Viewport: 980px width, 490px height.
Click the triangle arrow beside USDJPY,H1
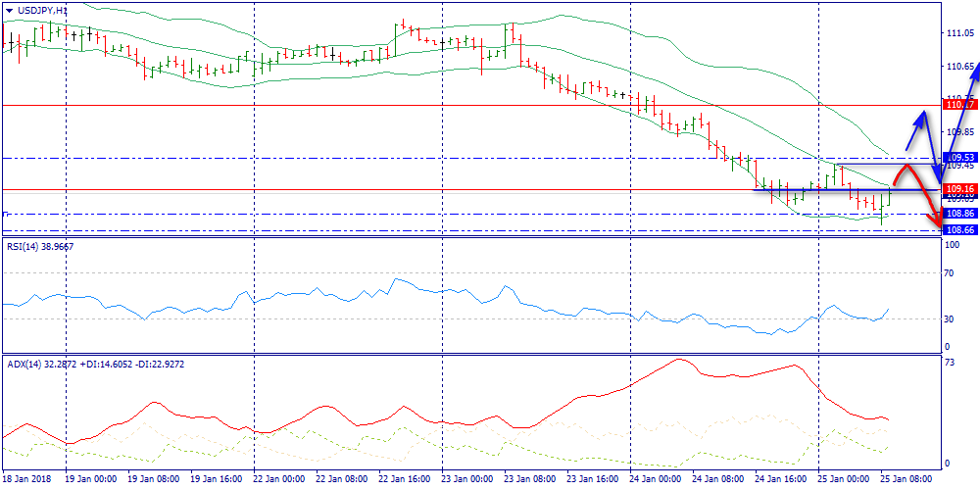point(10,10)
